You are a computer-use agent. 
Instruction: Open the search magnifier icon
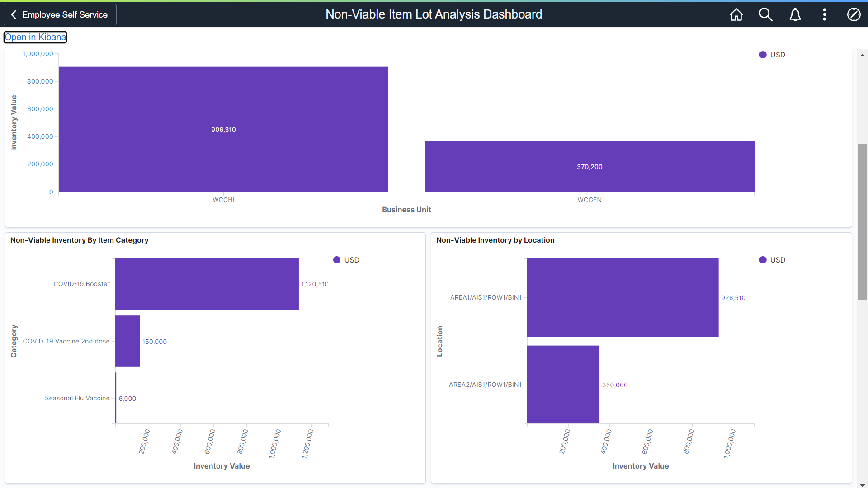[765, 14]
